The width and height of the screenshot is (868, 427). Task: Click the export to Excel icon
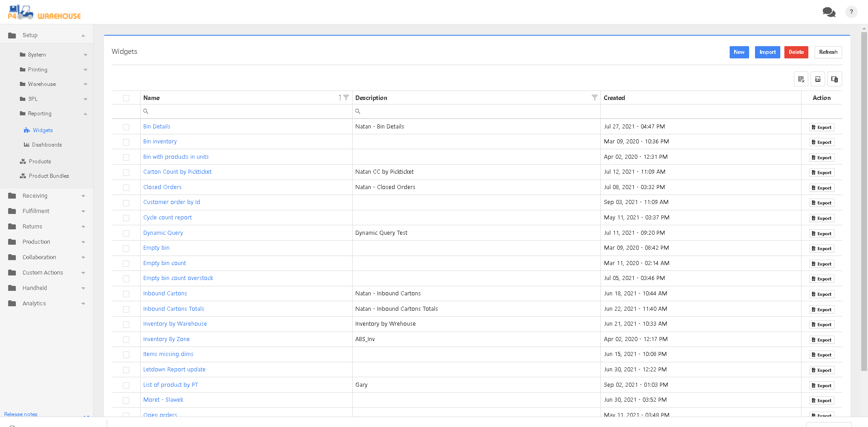pos(817,79)
